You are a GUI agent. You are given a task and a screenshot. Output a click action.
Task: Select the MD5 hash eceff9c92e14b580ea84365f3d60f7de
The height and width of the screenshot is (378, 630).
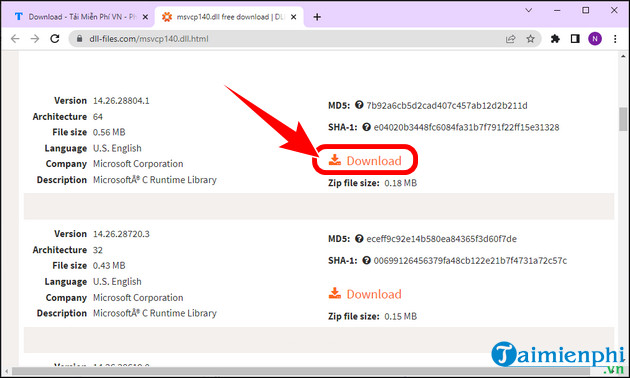(x=442, y=239)
